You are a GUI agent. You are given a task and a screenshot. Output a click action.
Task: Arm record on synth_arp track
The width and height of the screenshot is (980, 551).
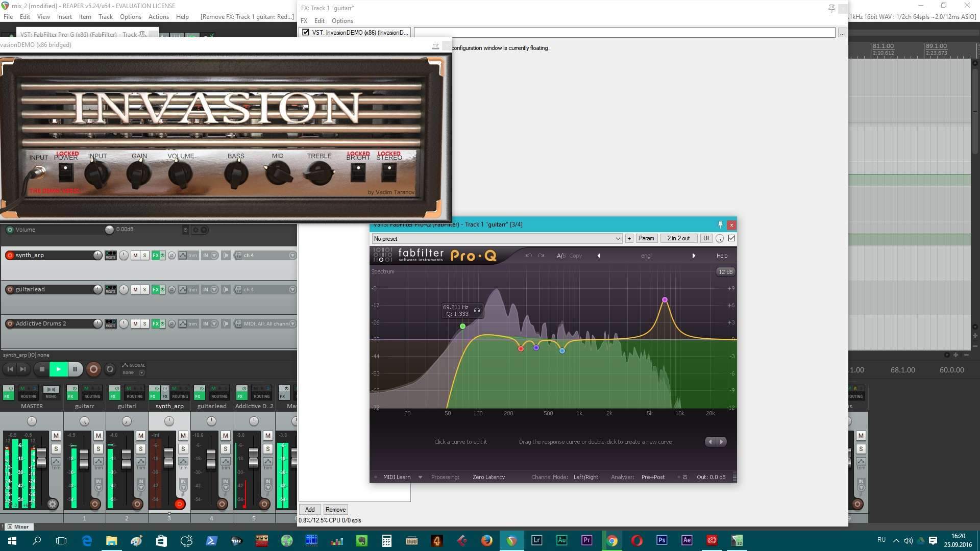[x=10, y=255]
